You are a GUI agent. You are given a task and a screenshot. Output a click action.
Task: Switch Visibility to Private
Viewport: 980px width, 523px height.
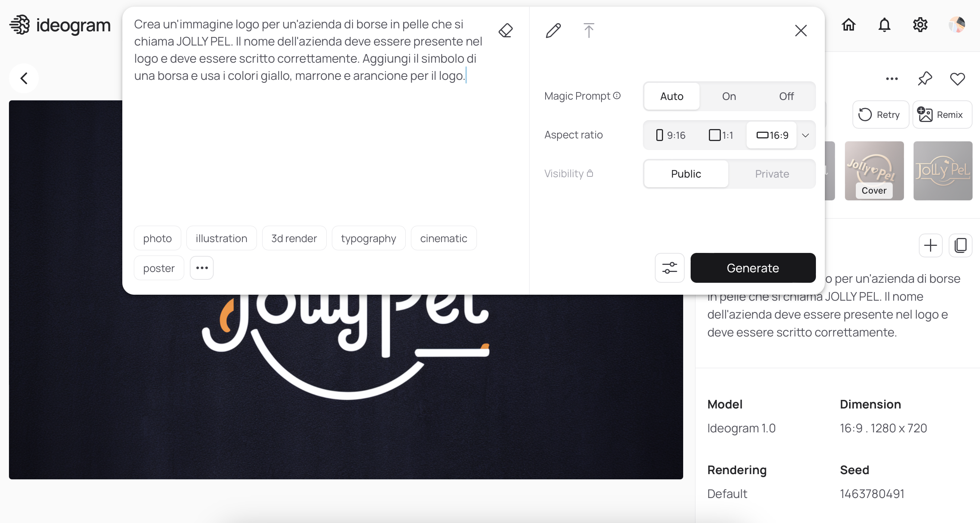[772, 174]
